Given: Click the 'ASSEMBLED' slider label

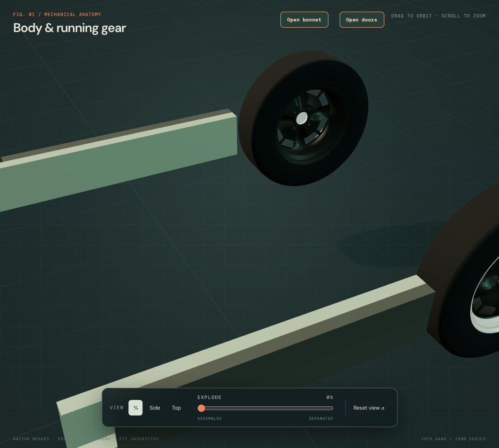Looking at the screenshot, I should point(209,418).
